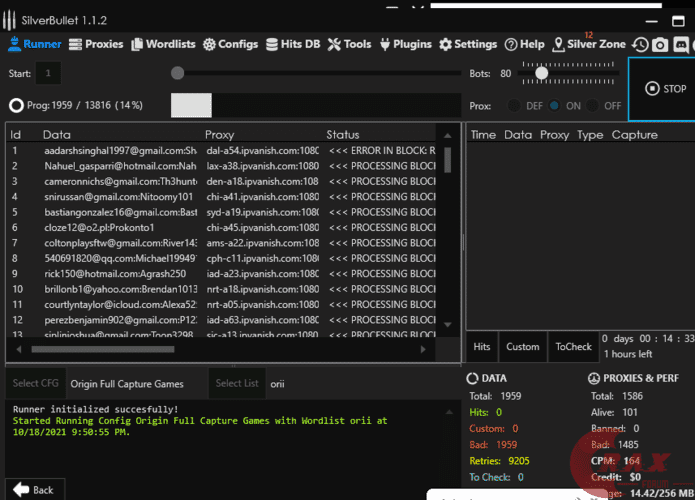Click the bot list scroll down arrow

point(448,325)
